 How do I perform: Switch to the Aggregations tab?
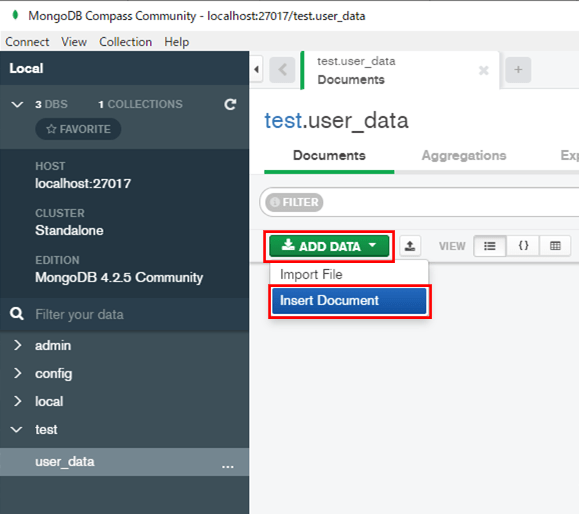tap(464, 155)
